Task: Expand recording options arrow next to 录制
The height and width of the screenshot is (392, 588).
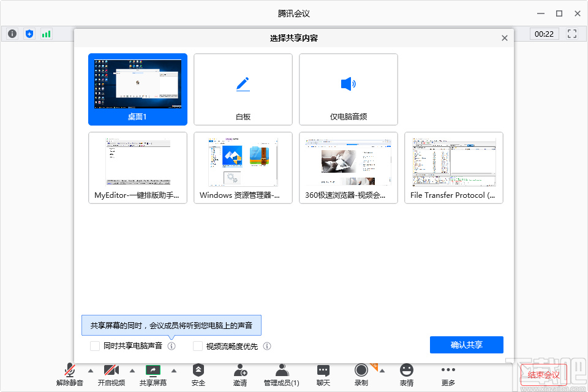Action: [382, 371]
